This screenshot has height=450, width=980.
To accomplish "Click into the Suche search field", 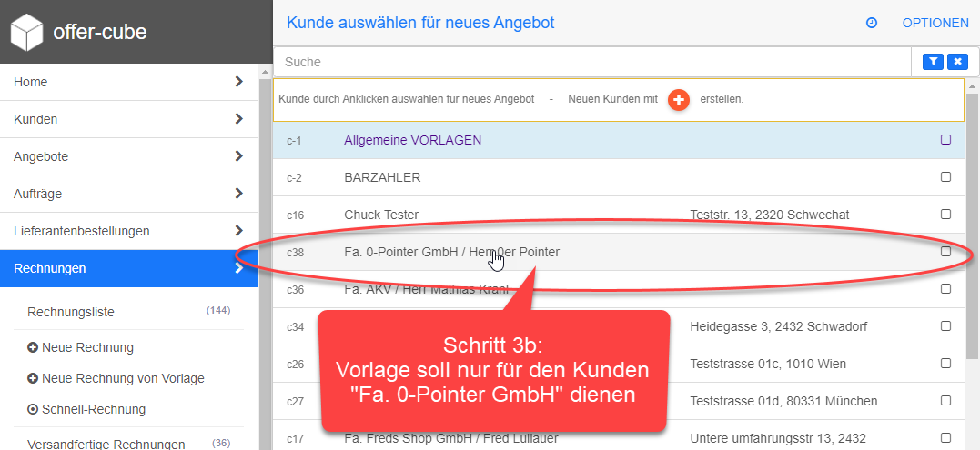I will click(x=592, y=62).
